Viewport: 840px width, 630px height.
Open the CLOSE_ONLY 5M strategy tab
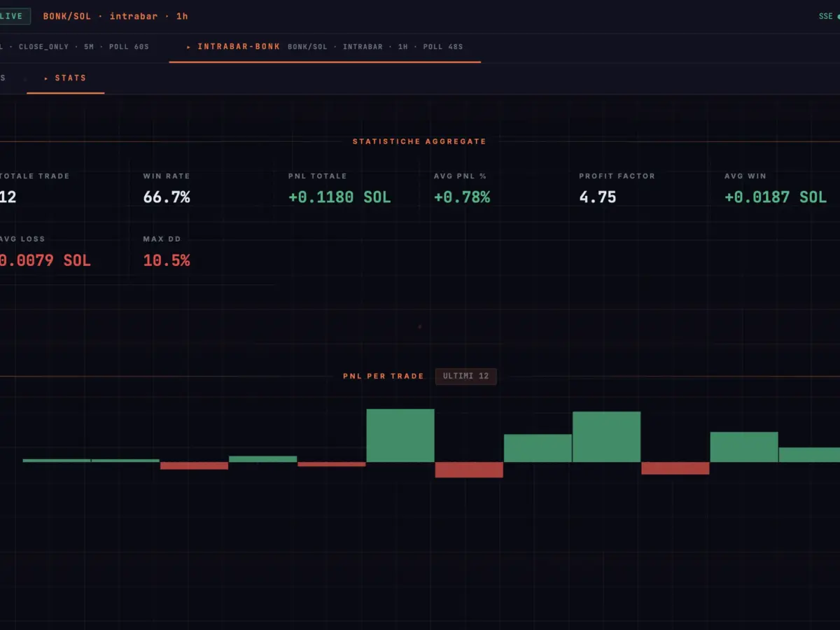click(x=74, y=47)
